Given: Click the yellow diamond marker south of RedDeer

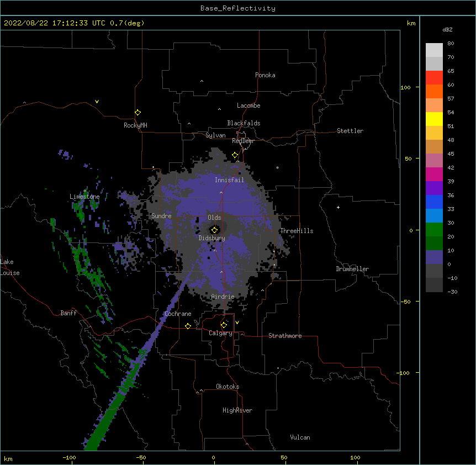Looking at the screenshot, I should tap(235, 155).
